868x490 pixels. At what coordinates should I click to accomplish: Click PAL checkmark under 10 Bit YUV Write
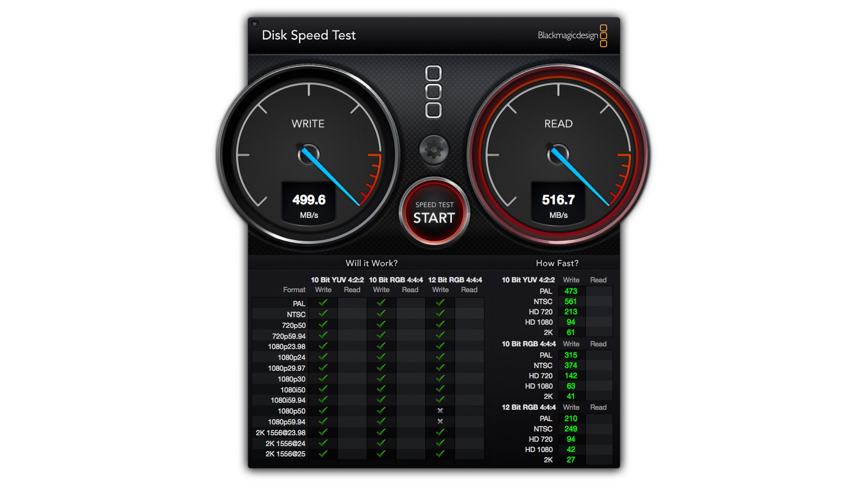(323, 303)
